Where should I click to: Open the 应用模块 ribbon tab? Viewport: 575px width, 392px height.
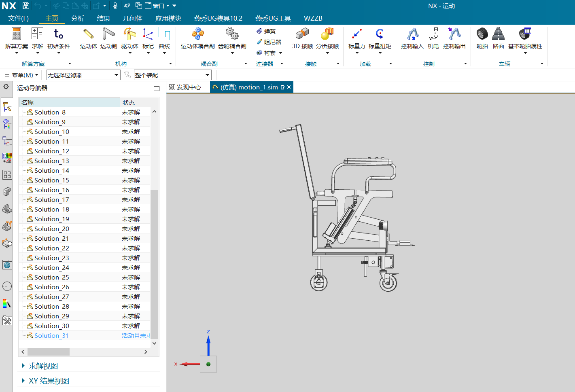tap(168, 18)
